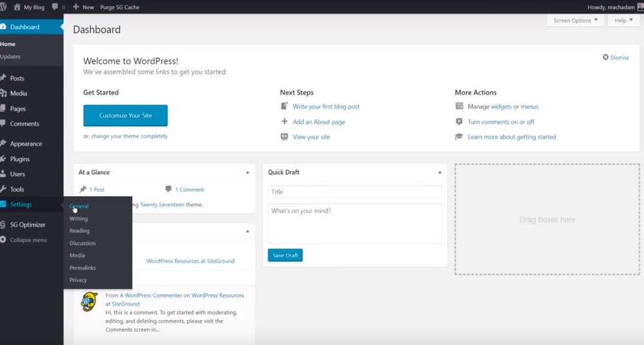Click Learn more about getting started
The image size is (644, 345).
[512, 137]
